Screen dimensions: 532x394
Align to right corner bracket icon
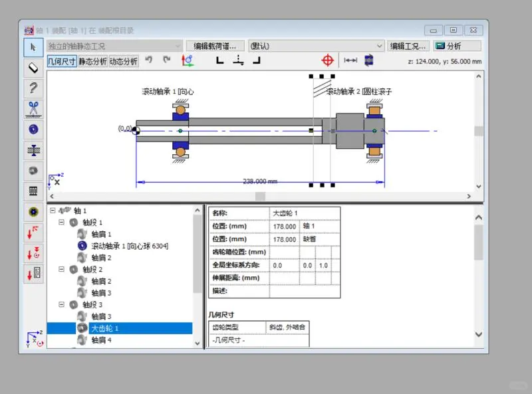(x=257, y=60)
